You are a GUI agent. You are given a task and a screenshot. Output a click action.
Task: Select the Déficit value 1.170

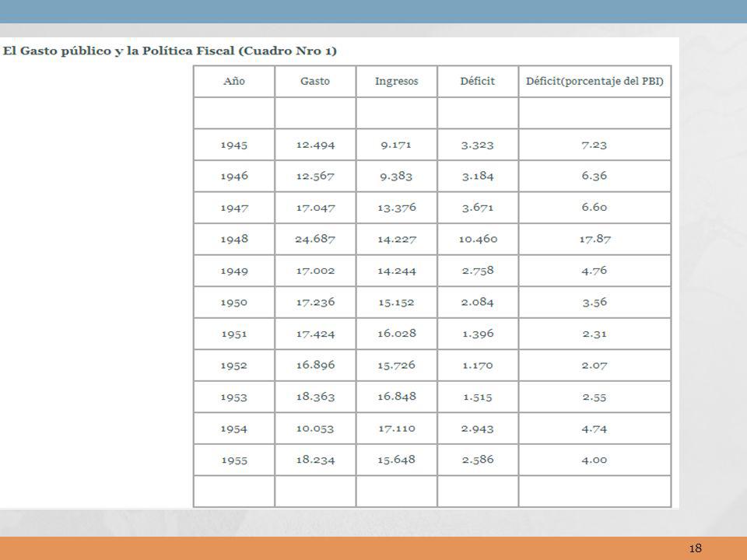(477, 366)
